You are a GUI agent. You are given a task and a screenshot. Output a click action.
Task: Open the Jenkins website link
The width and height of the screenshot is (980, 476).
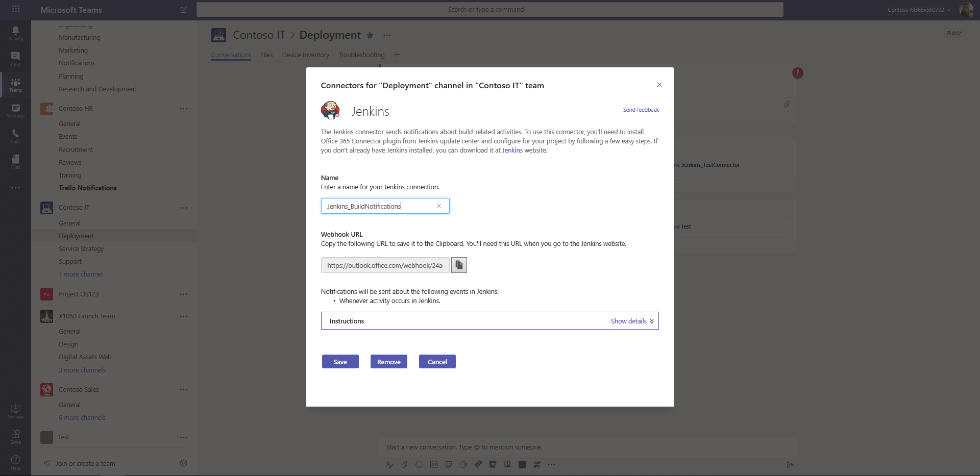[512, 150]
